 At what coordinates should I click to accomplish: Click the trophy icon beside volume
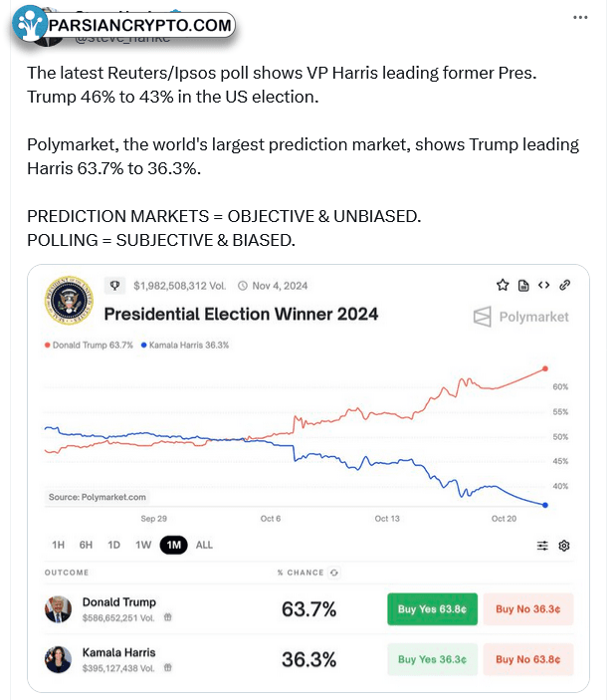click(x=114, y=285)
